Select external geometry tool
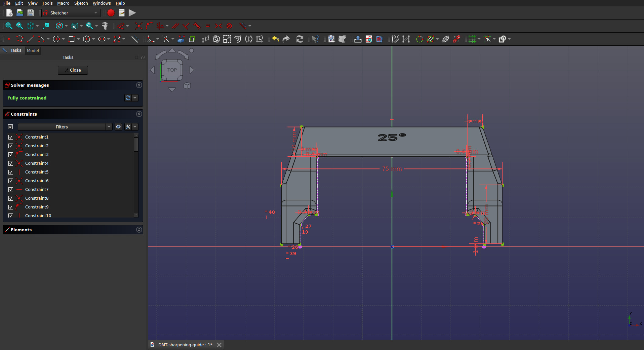Viewport: 644px width, 350px height. tap(181, 39)
